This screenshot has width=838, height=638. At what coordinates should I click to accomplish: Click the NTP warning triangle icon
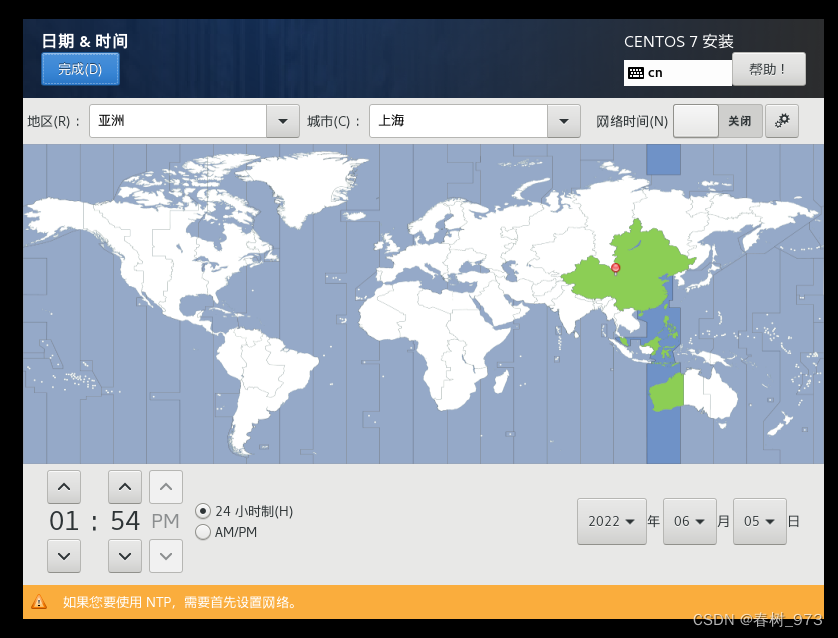pyautogui.click(x=39, y=602)
